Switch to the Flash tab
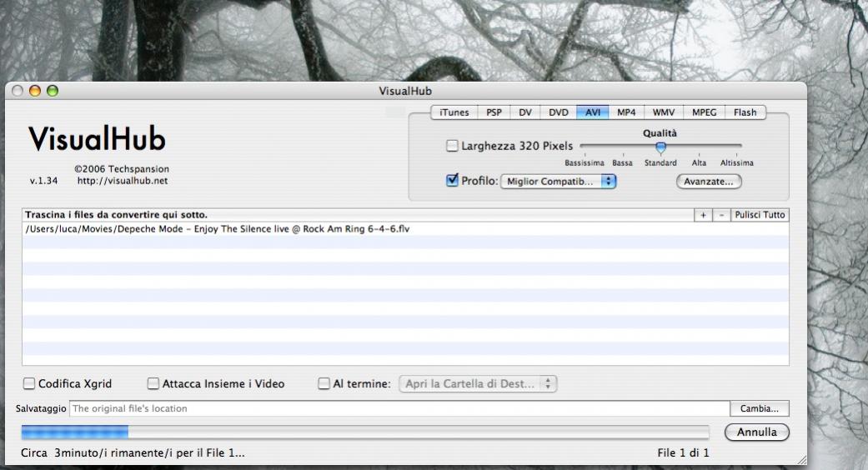 745,112
